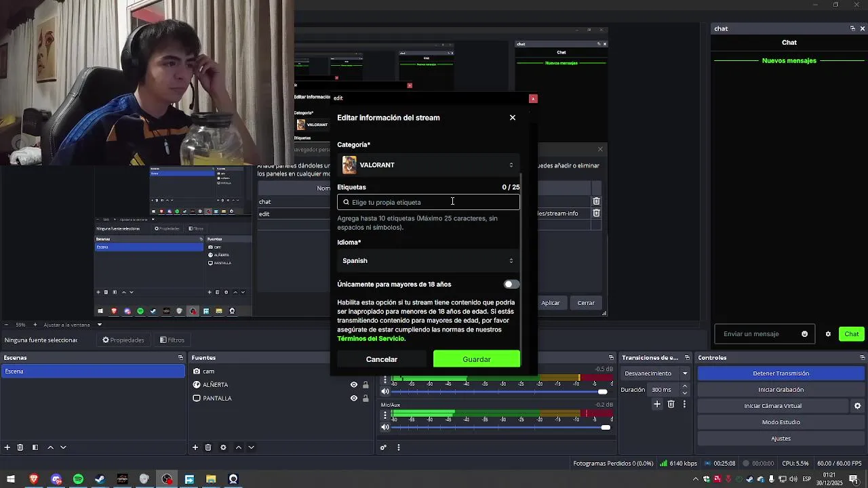Remove the selected scene with trash icon
Image resolution: width=868 pixels, height=488 pixels.
pyautogui.click(x=20, y=447)
